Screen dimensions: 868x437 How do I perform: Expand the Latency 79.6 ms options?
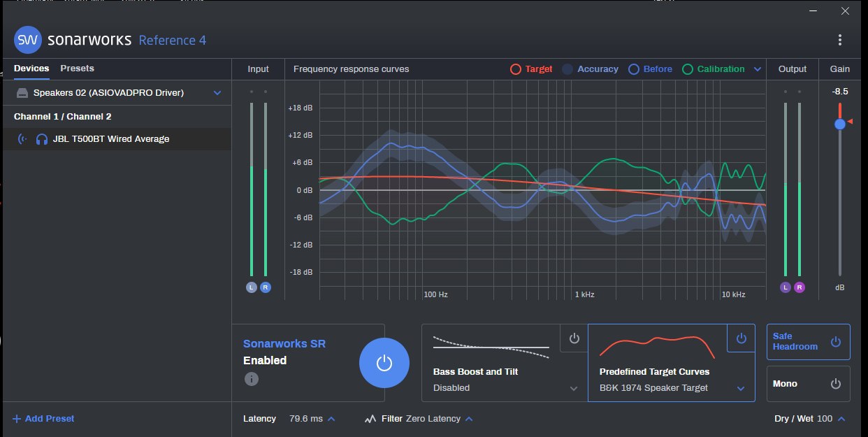pyautogui.click(x=331, y=419)
